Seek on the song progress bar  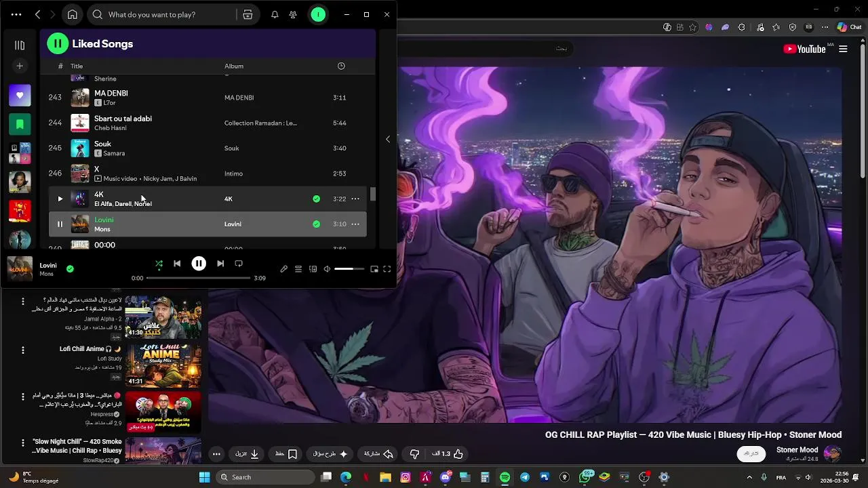[199, 278]
